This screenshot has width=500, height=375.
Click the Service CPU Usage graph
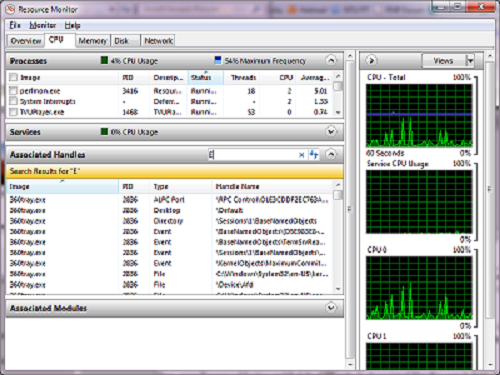[x=419, y=202]
